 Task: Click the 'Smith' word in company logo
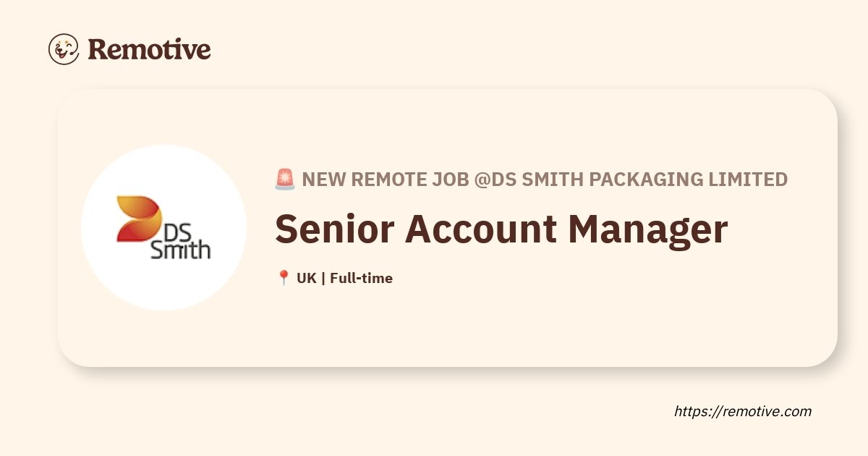pyautogui.click(x=180, y=250)
